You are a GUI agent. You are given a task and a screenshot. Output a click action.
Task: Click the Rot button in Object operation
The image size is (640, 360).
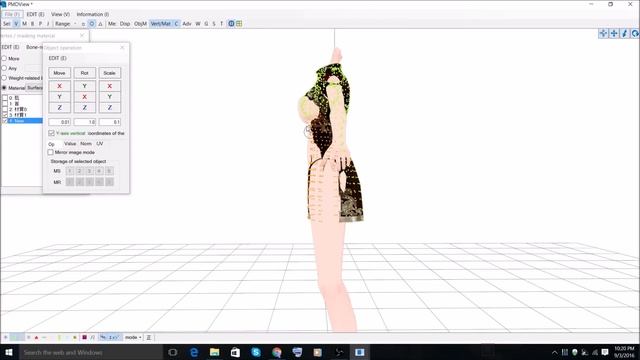pos(84,73)
